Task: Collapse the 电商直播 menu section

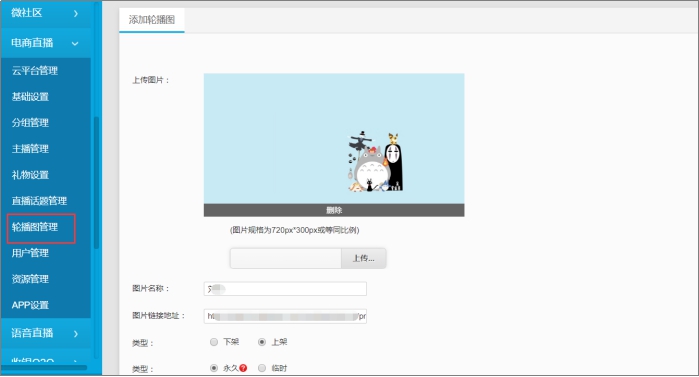Action: [x=45, y=43]
